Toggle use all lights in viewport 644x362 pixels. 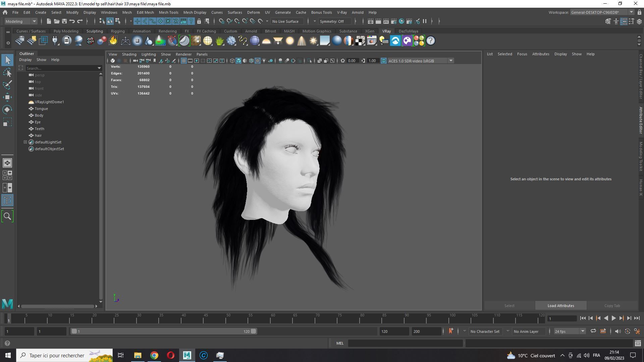pos(264,61)
